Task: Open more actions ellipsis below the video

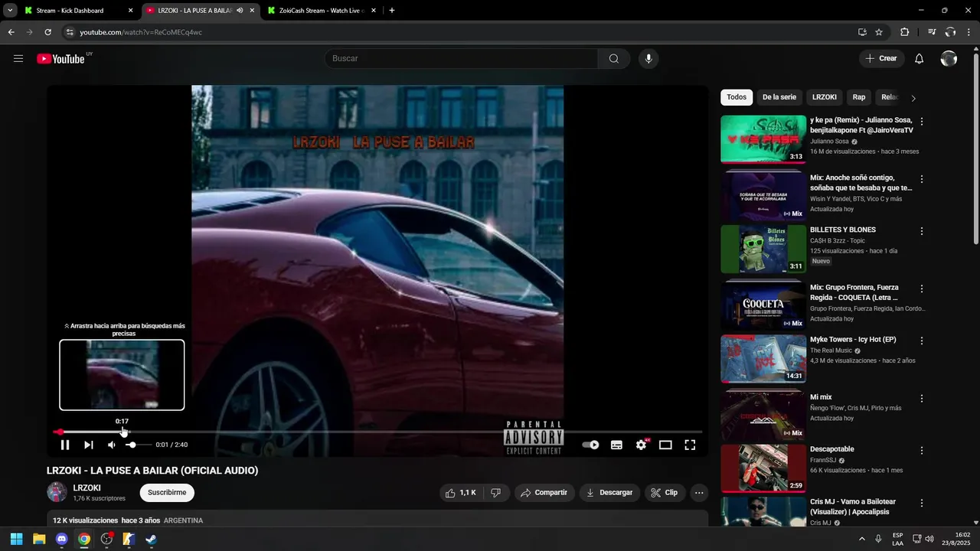Action: (699, 493)
